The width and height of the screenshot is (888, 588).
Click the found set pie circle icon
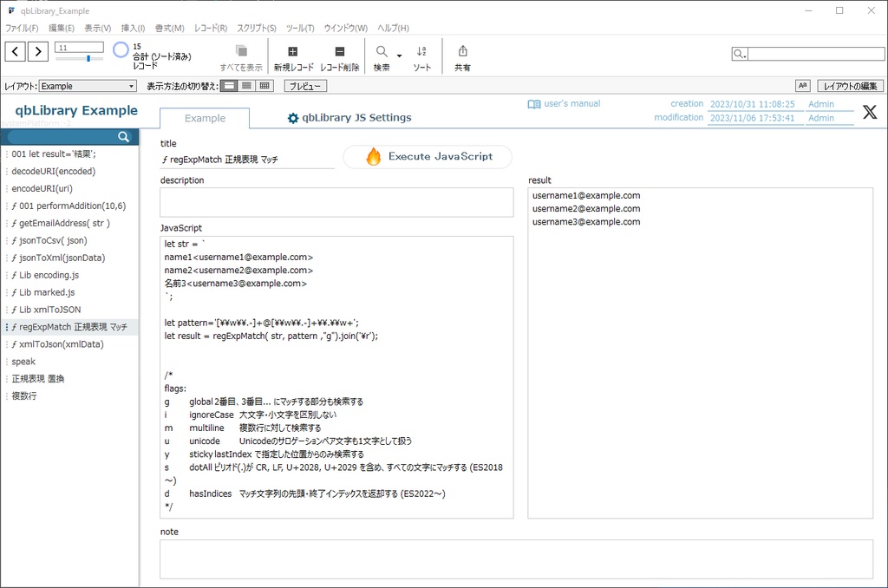(x=121, y=49)
